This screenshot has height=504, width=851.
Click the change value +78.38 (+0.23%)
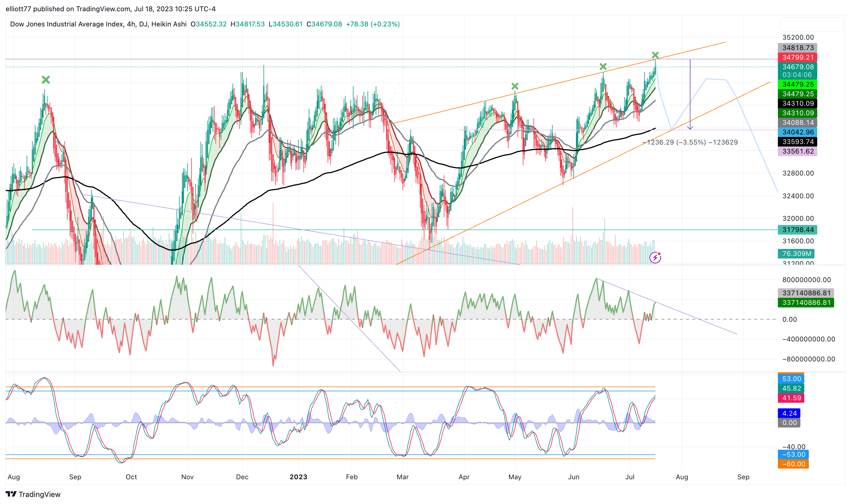click(x=373, y=24)
